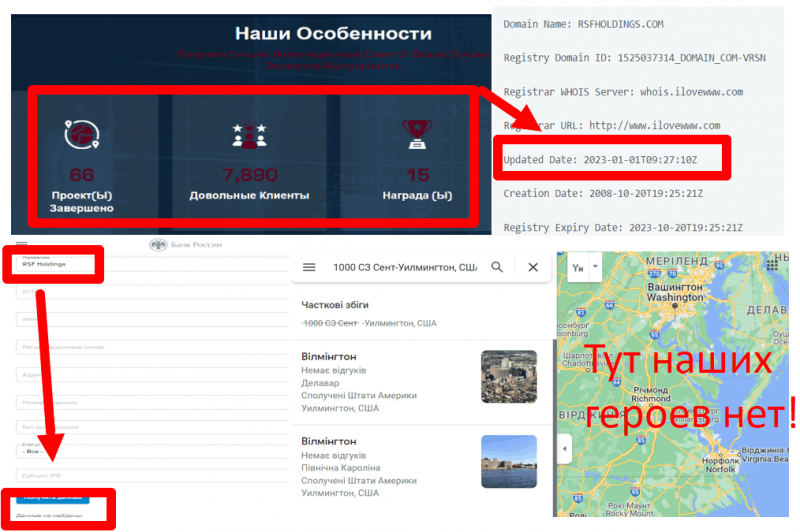This screenshot has height=532, width=800.
Task: Clear the maps search with the X icon
Action: (533, 267)
